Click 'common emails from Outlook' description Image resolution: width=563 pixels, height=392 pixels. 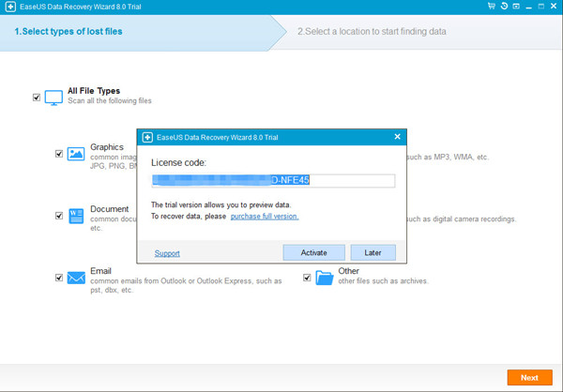click(186, 285)
